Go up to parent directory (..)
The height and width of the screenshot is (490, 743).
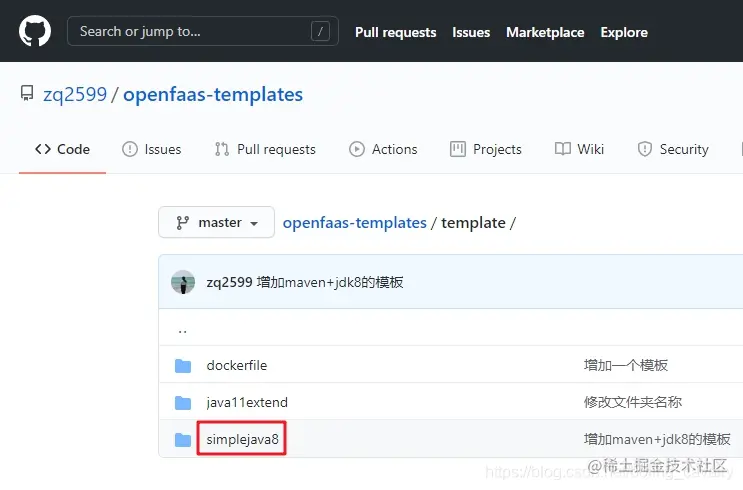click(x=182, y=329)
